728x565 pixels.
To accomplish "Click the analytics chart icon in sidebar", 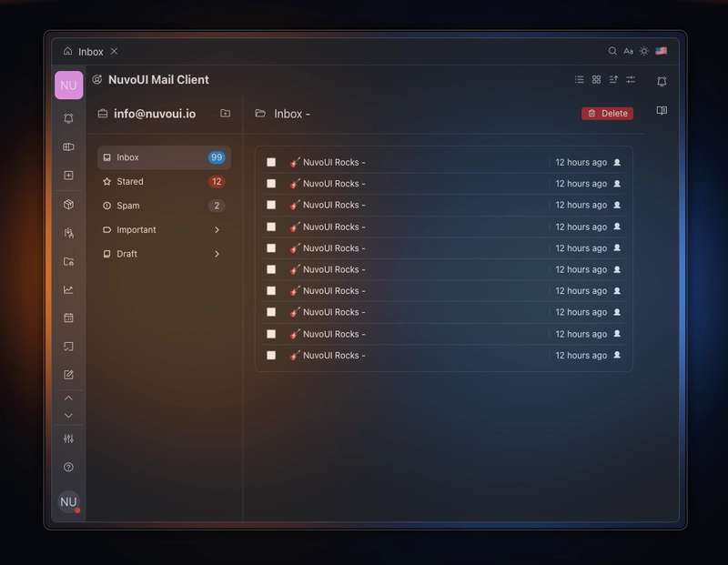I will [69, 289].
